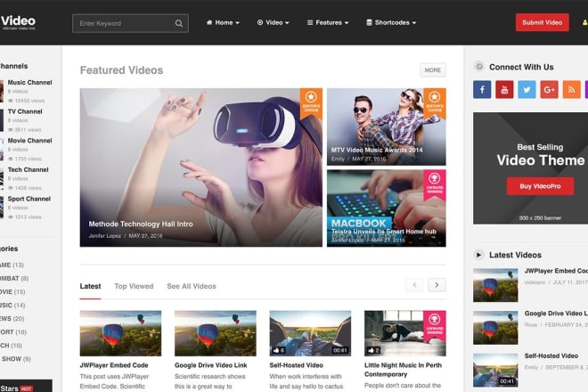Click the VideoPro site logo
The width and height of the screenshot is (588, 392).
(x=18, y=22)
